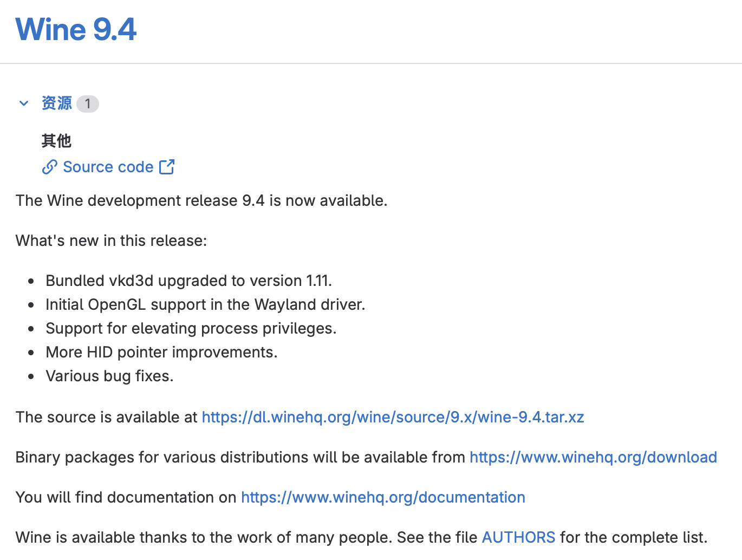This screenshot has width=742, height=560.
Task: Click the elevating process privileges bullet item
Action: tap(191, 328)
